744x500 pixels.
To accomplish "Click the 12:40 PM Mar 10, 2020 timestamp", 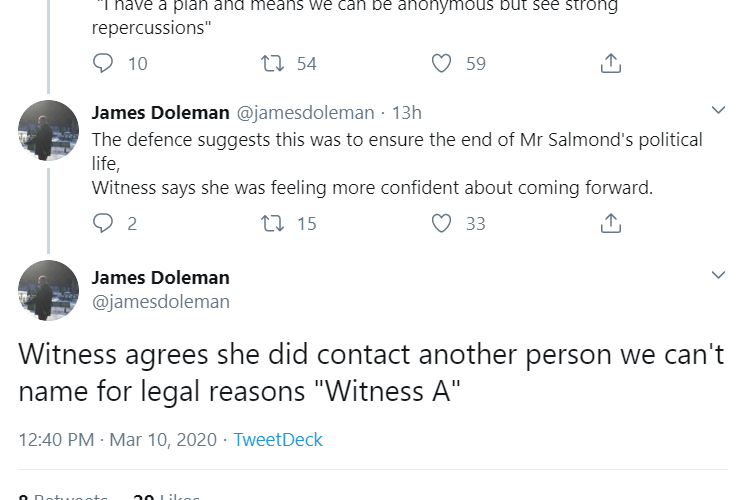I will pyautogui.click(x=118, y=440).
